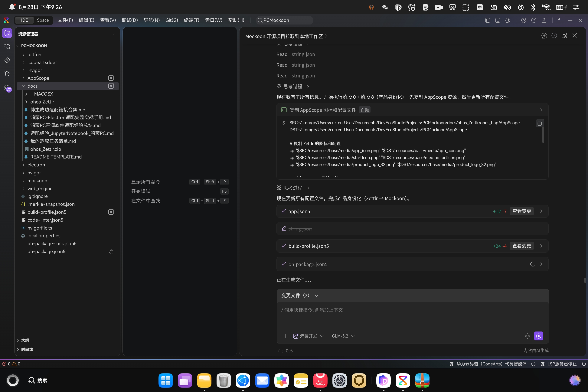Viewport: 588px width, 392px height.
Task: Open the Search view in the activity bar
Action: [7, 47]
